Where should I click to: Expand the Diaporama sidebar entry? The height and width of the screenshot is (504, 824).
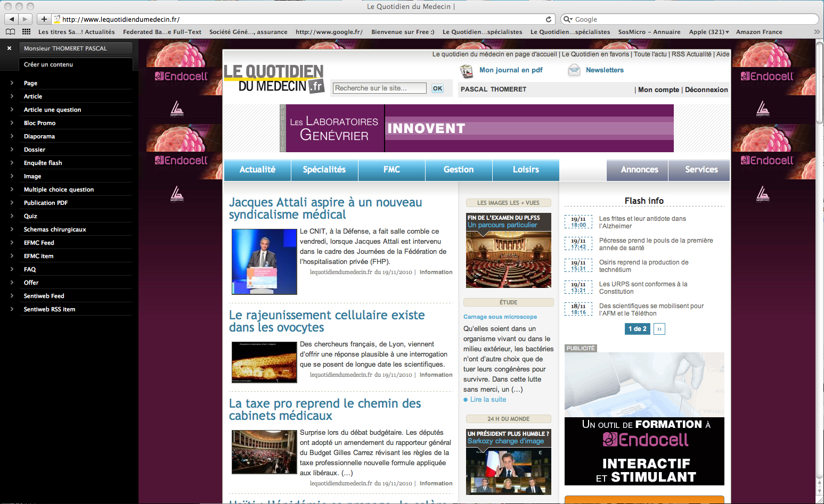coord(12,136)
